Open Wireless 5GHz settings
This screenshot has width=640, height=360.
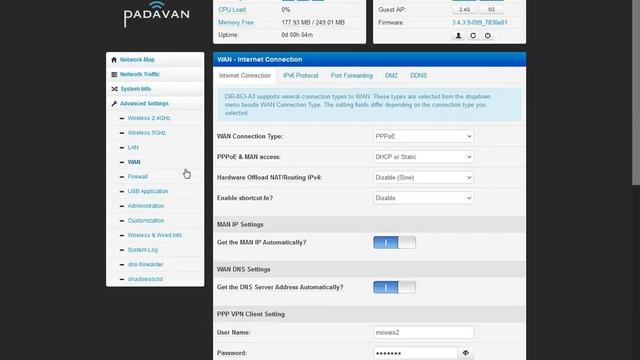point(147,133)
